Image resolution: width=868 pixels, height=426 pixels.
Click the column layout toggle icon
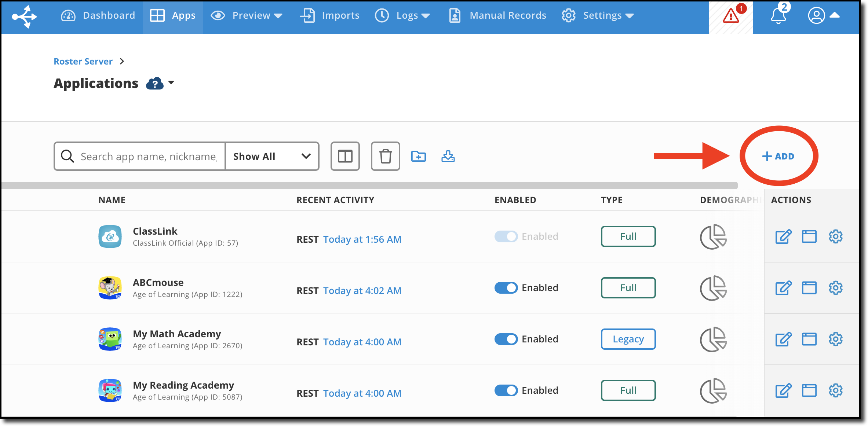click(x=345, y=156)
